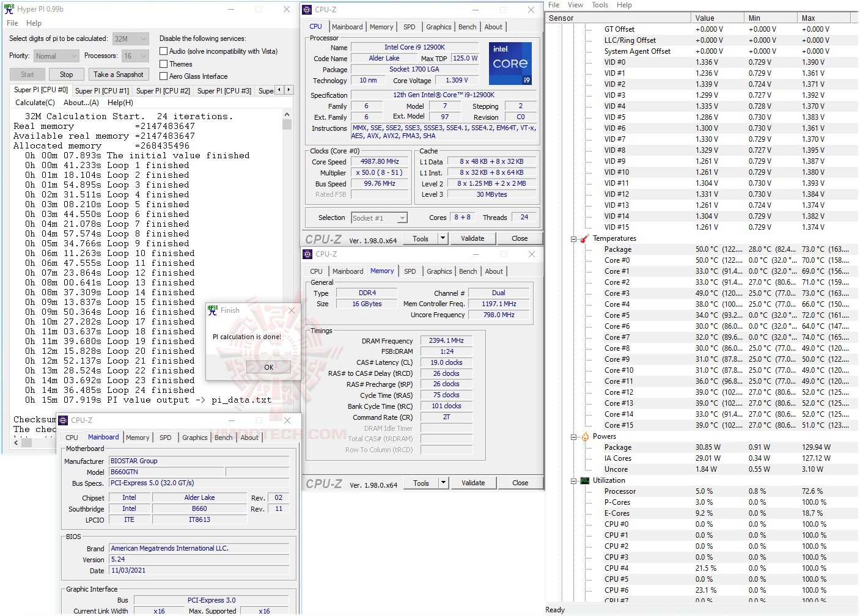This screenshot has width=860, height=616.
Task: Open the View menu in the sensor window
Action: tap(575, 5)
